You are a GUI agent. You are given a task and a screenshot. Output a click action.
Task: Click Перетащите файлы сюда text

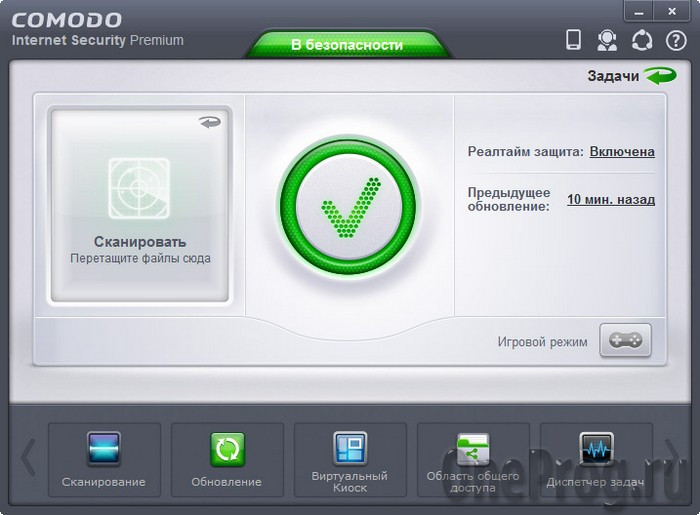140,258
